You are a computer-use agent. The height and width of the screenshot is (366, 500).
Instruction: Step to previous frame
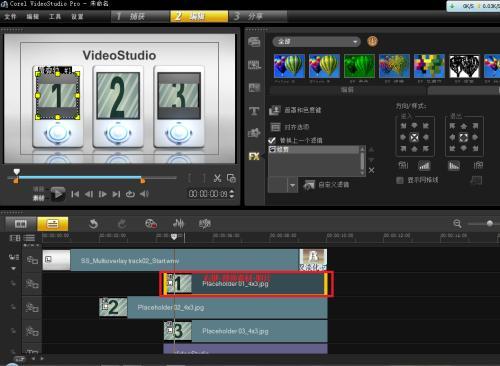(89, 194)
